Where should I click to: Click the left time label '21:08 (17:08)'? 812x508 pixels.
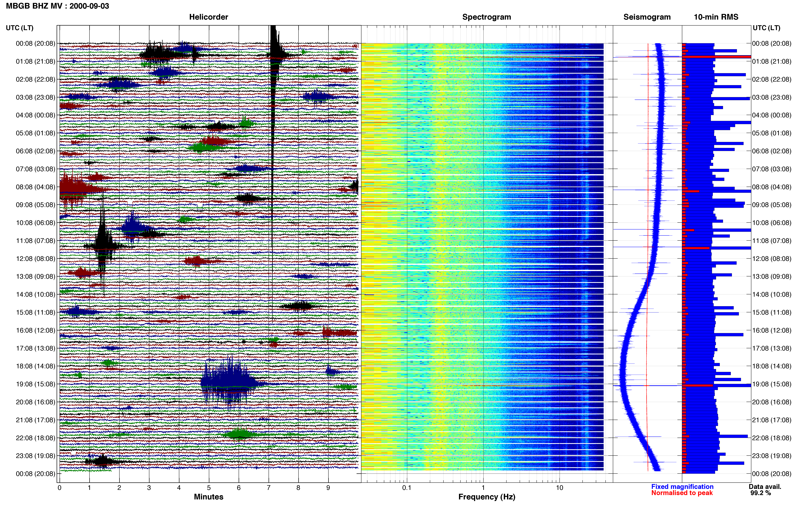pyautogui.click(x=36, y=420)
